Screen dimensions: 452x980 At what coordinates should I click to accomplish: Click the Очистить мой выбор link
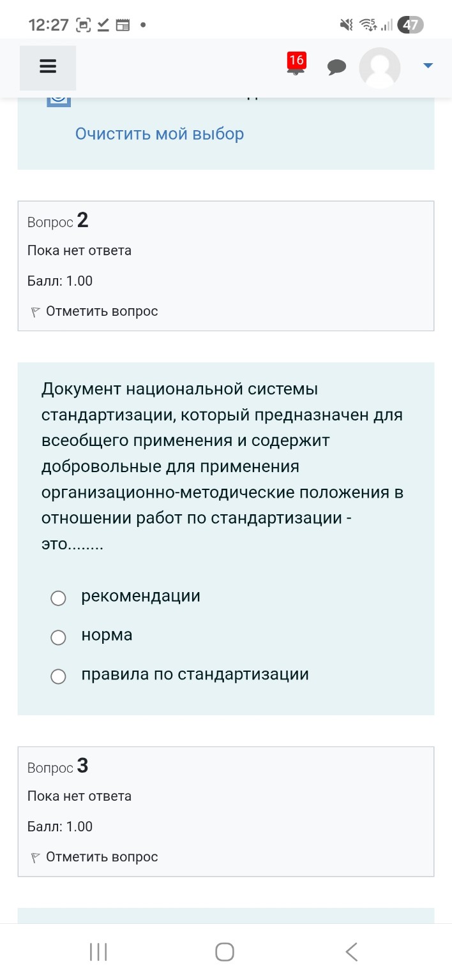159,133
